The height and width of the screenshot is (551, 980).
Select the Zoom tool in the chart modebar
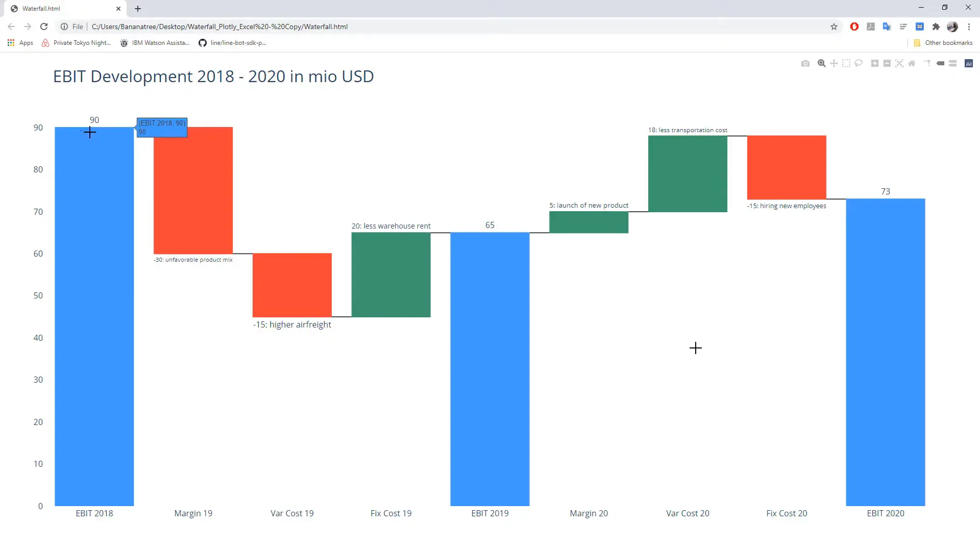(822, 63)
